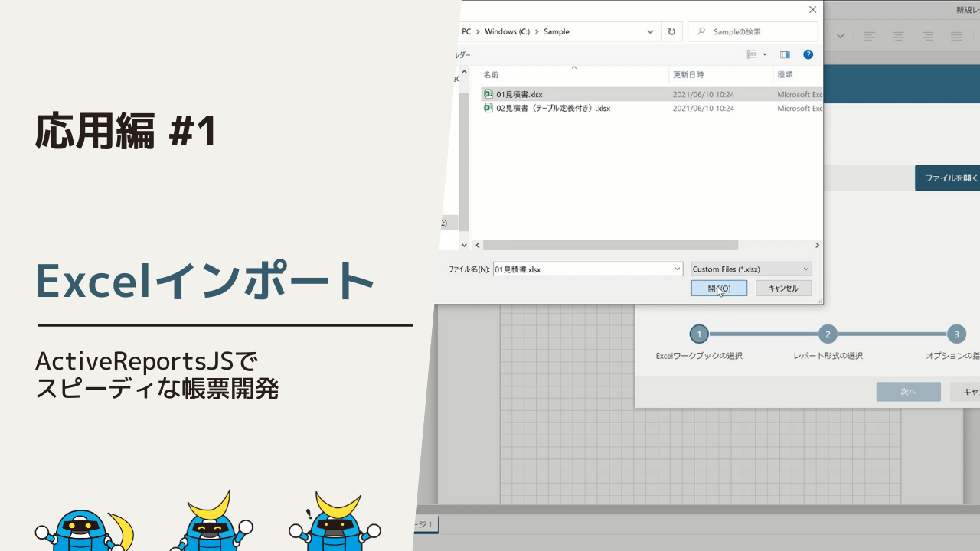Click the Windows (C:) breadcrumb
980x551 pixels.
507,31
